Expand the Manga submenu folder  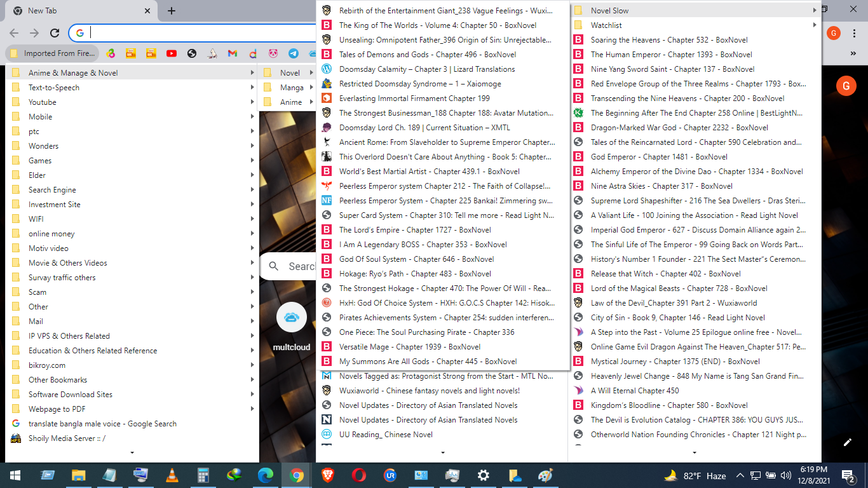[287, 88]
